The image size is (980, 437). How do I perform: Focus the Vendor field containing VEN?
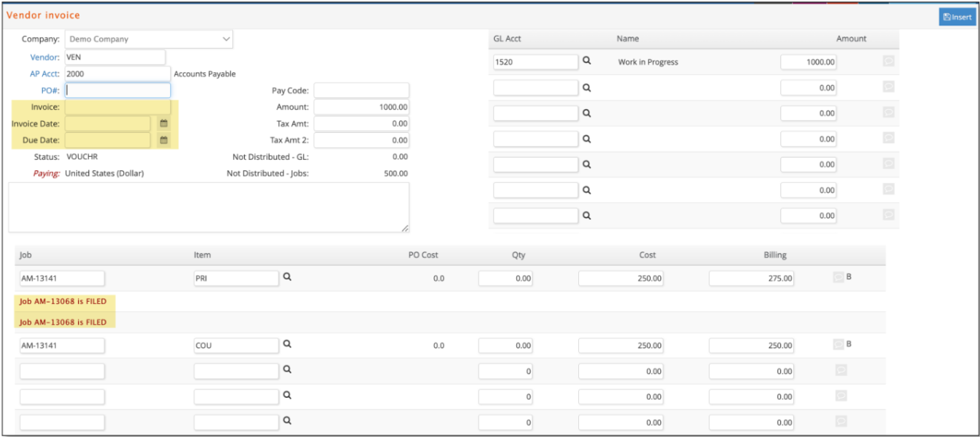point(115,57)
